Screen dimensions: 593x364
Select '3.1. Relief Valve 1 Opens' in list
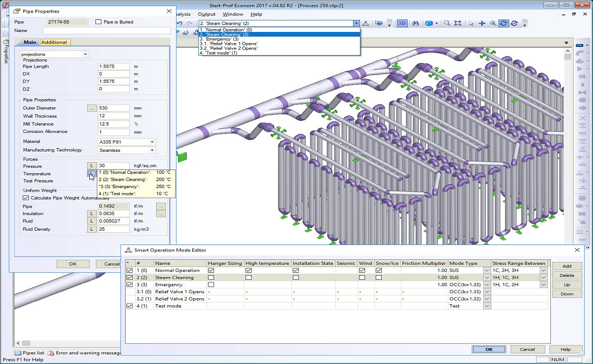(279, 44)
